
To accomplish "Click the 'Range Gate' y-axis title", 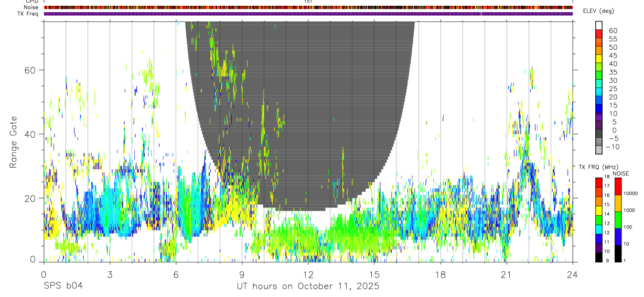I will [13, 142].
